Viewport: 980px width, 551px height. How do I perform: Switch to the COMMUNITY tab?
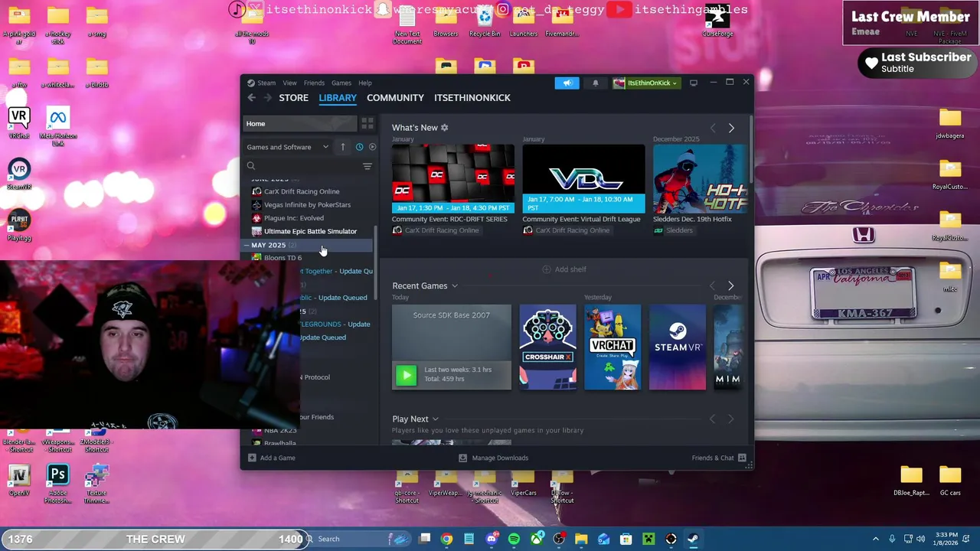coord(395,97)
